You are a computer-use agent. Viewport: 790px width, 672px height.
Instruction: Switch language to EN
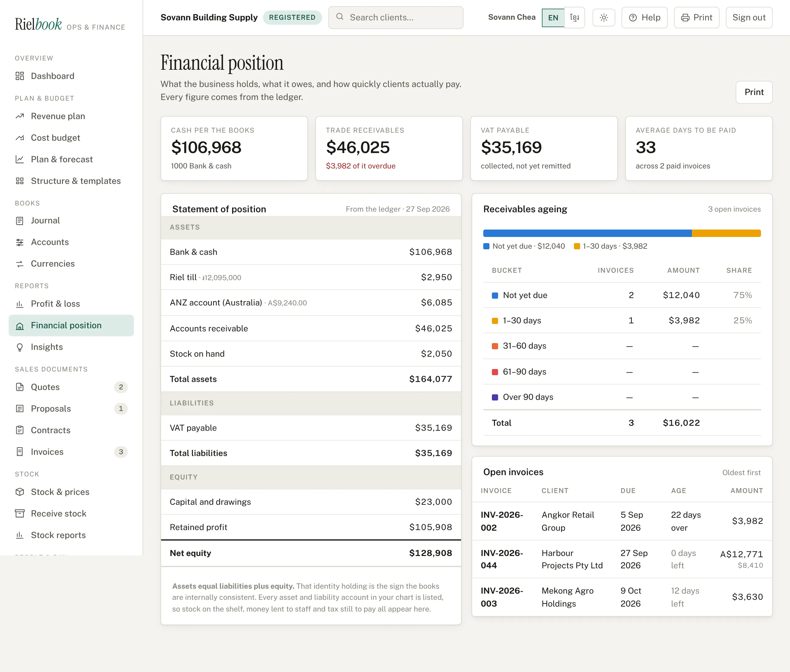point(553,18)
